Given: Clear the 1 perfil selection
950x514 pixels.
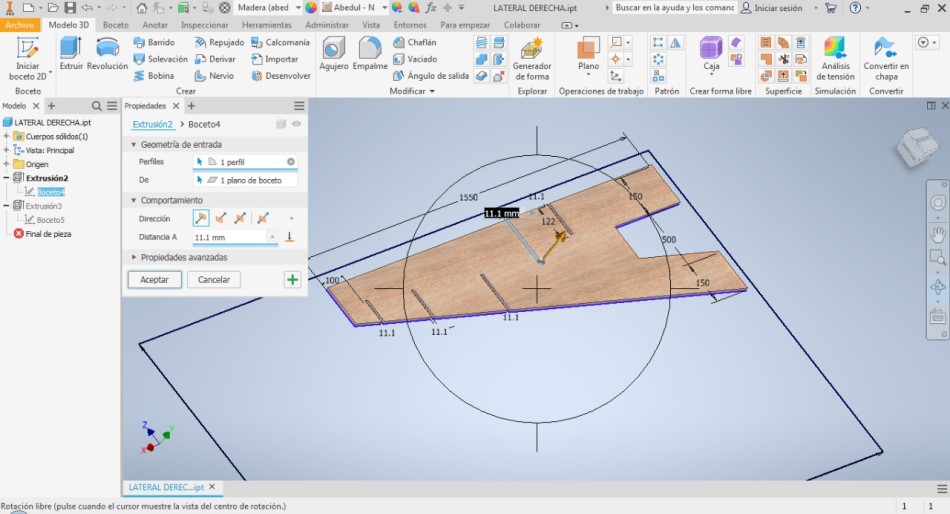Looking at the screenshot, I should [291, 162].
